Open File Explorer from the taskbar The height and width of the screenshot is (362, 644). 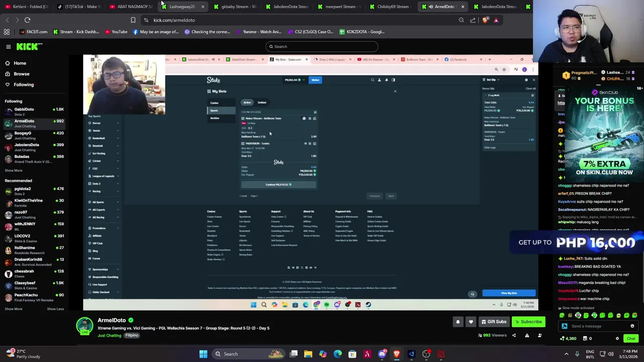coord(308,354)
